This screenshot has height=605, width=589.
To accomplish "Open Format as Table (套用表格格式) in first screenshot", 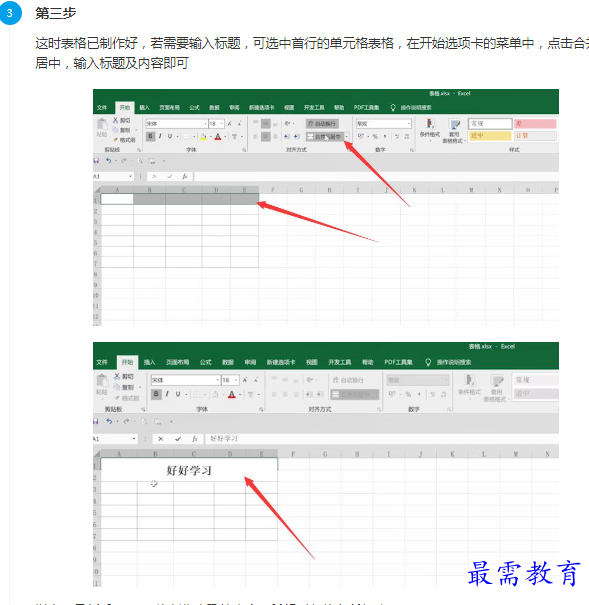I will pyautogui.click(x=454, y=131).
